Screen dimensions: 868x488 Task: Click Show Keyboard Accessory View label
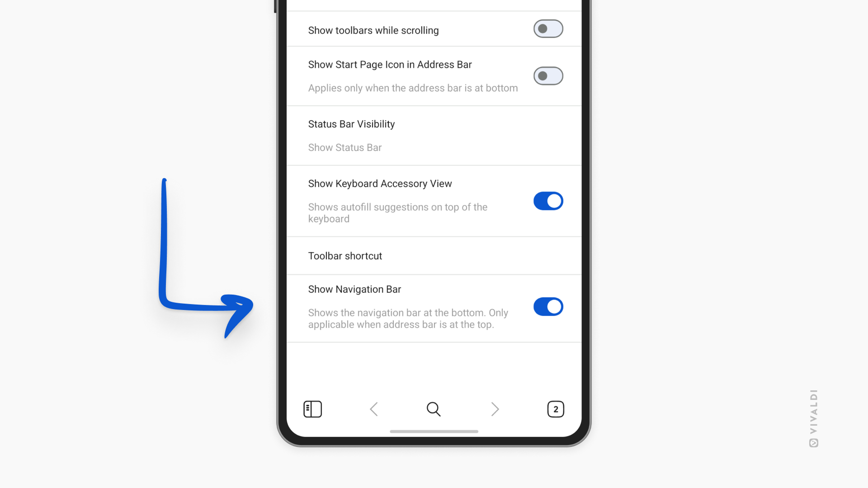[380, 183]
